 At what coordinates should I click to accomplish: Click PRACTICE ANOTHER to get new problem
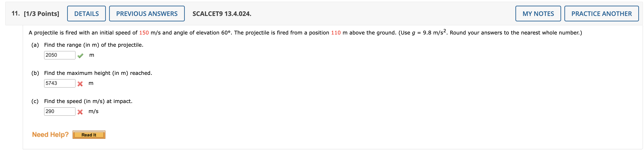click(602, 14)
